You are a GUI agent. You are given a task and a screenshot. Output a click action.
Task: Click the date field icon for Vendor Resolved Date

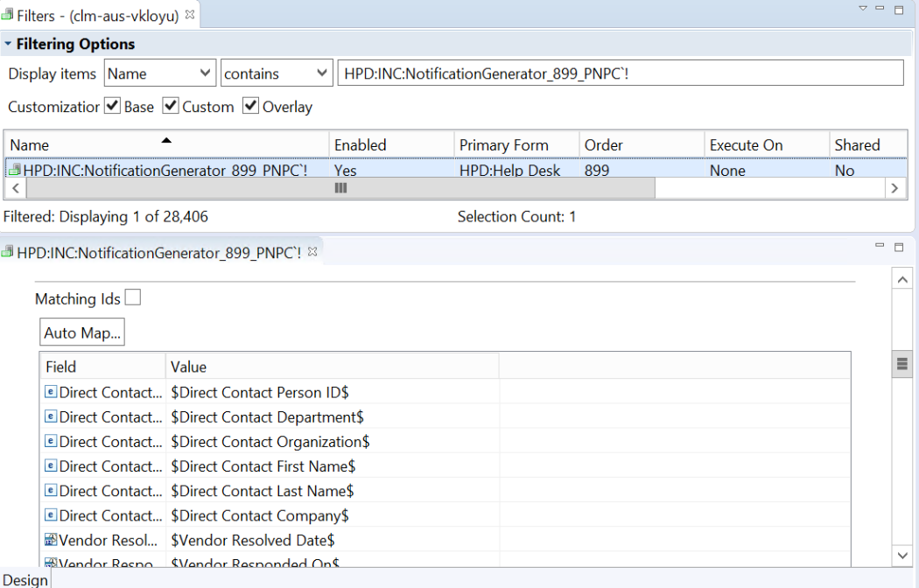click(x=51, y=541)
